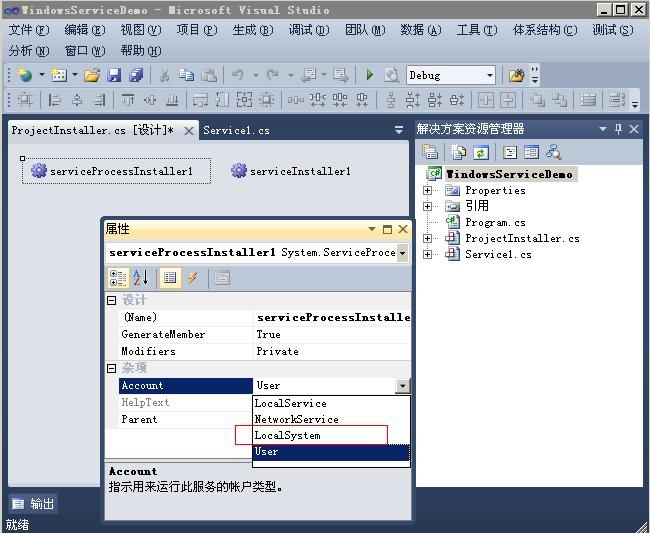The image size is (650, 533).
Task: Close the ProjectInstaller.cs design tab
Action: click(x=189, y=131)
